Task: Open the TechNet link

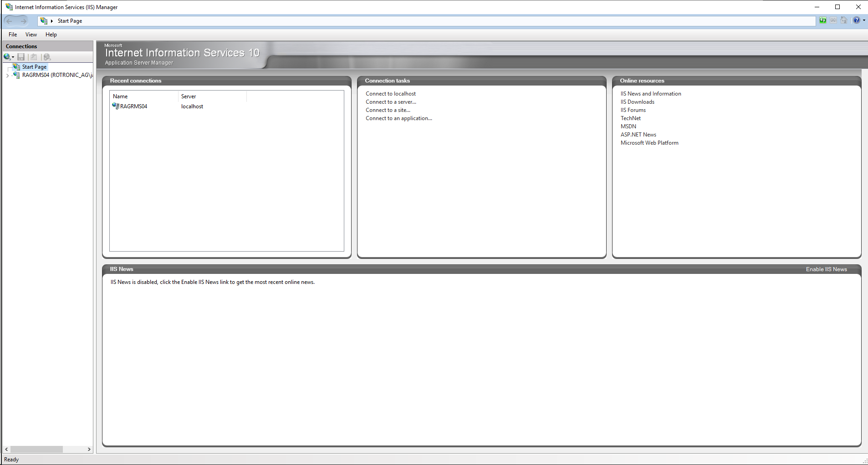Action: (631, 118)
